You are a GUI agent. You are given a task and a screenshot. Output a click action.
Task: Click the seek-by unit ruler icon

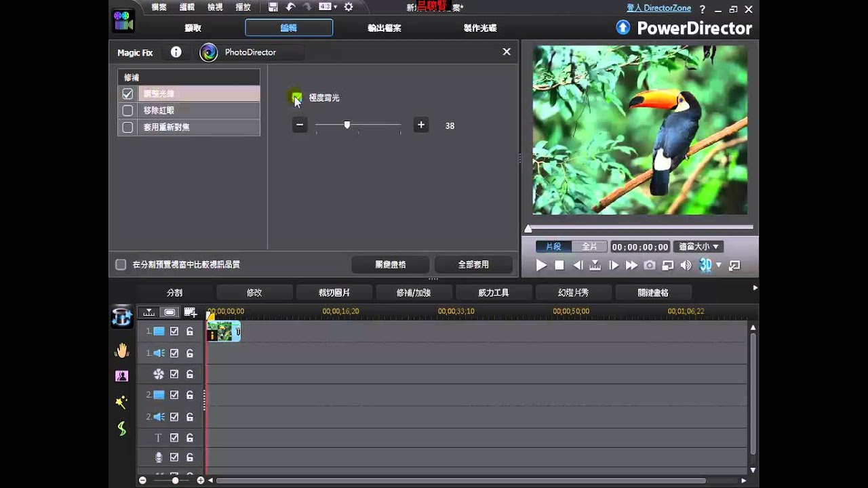click(x=595, y=265)
